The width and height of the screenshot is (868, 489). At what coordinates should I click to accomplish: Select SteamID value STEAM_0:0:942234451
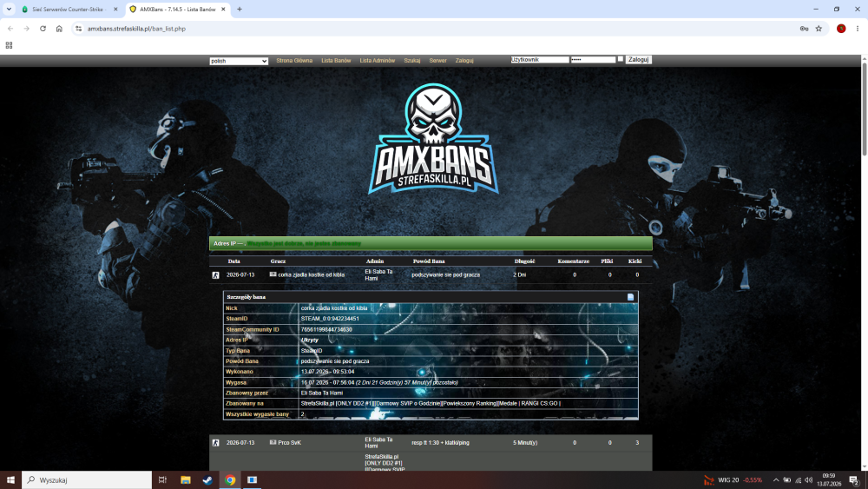[x=330, y=319]
